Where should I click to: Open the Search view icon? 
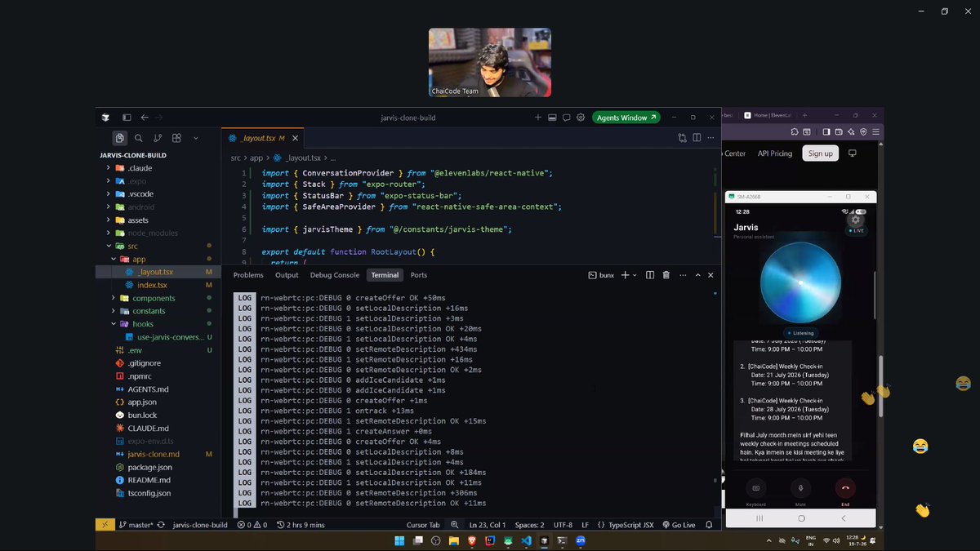coord(139,139)
